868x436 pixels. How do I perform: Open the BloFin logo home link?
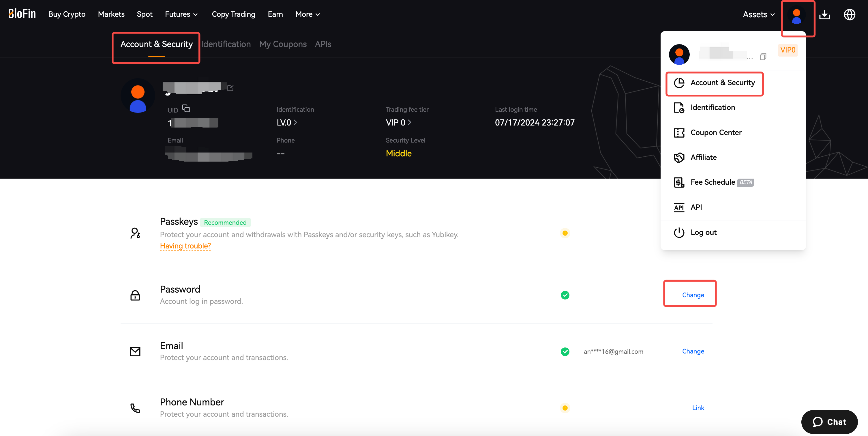tap(22, 14)
